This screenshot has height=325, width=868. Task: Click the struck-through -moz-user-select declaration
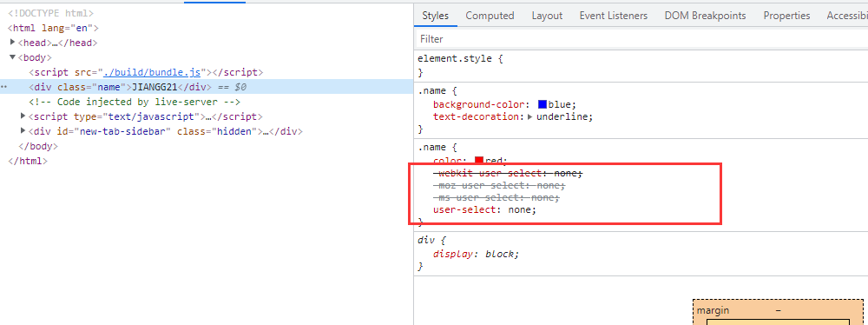(x=499, y=185)
